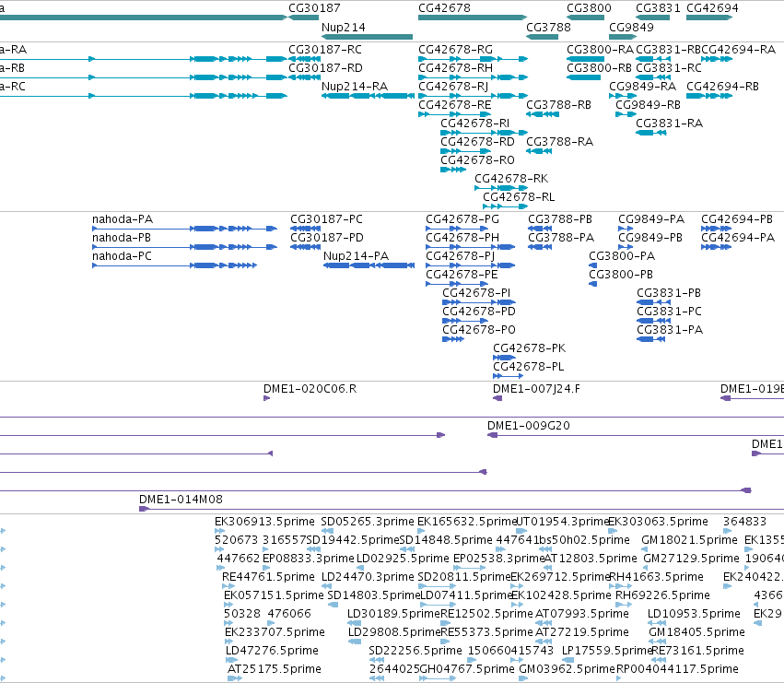
Task: Click transcript CG42678-RD
Action: click(477, 142)
